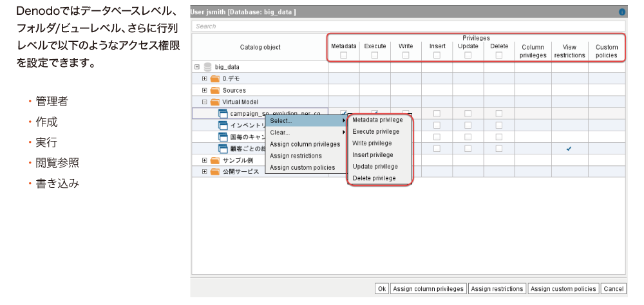Focus the Search input field
The image size is (644, 305).
point(408,26)
